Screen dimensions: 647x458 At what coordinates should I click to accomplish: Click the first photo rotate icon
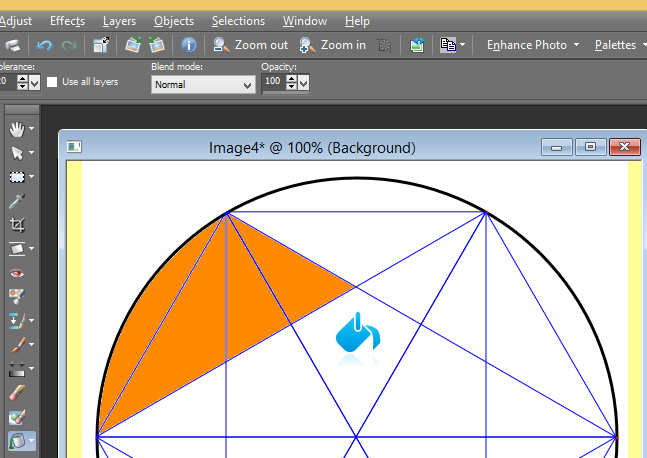tap(133, 45)
